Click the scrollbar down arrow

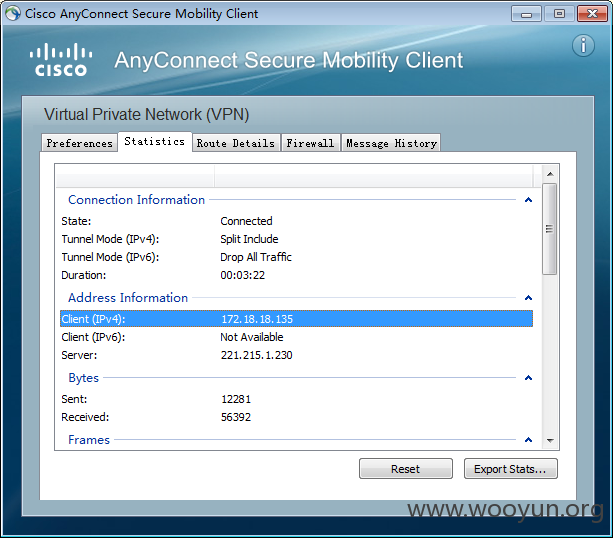pos(550,441)
